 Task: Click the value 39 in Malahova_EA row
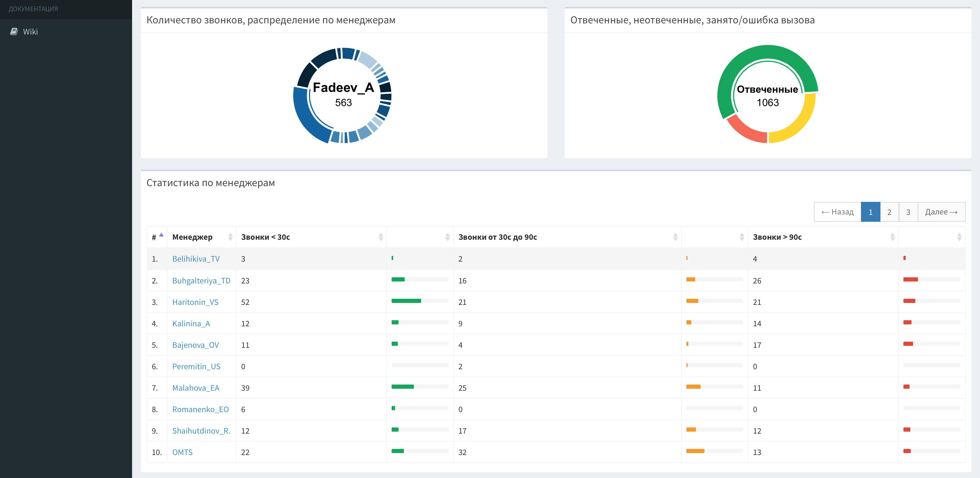coord(245,388)
